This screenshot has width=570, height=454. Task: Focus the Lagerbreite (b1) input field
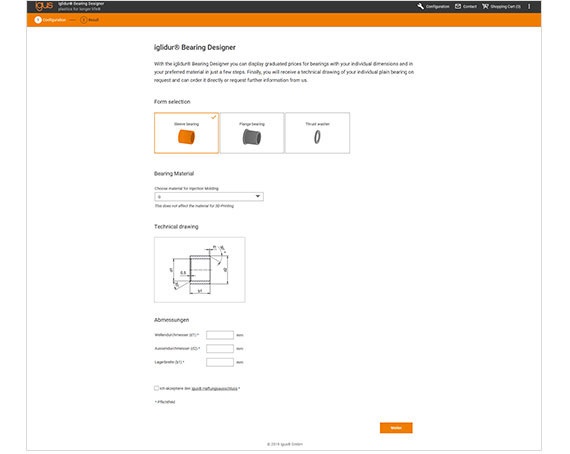[220, 362]
